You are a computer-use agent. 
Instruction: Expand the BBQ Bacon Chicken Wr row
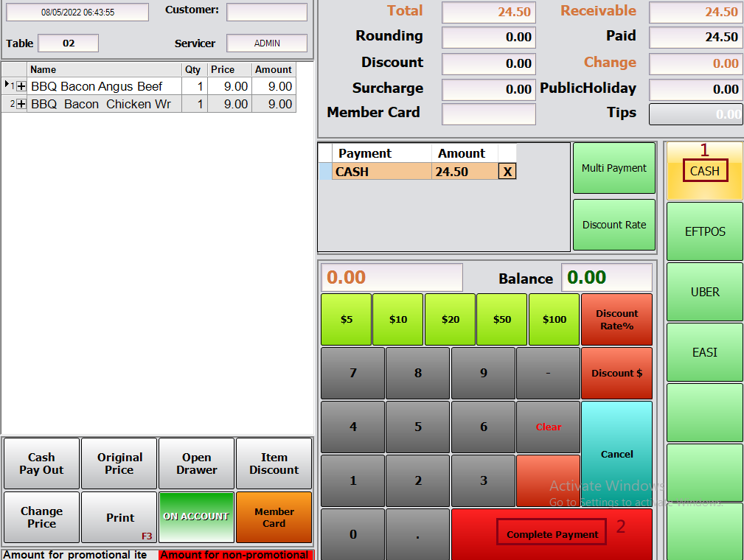click(21, 104)
